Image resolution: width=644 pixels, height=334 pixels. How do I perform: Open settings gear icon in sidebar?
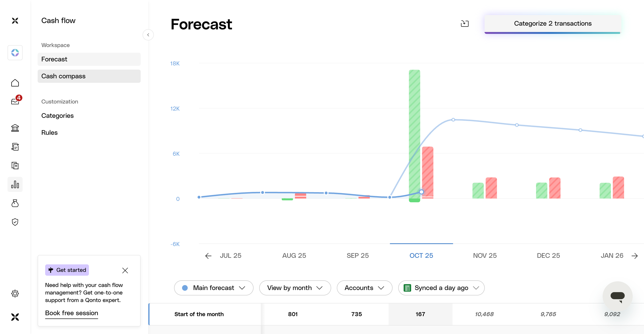15,294
